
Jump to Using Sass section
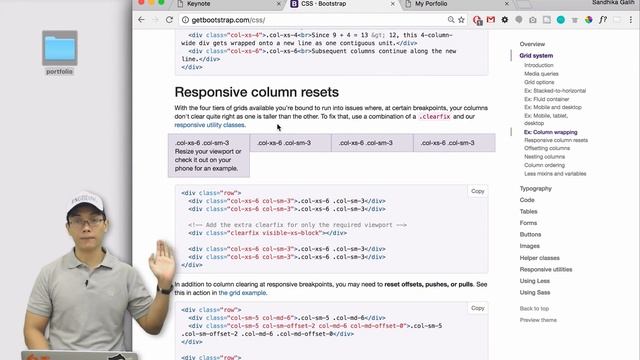[x=535, y=292]
